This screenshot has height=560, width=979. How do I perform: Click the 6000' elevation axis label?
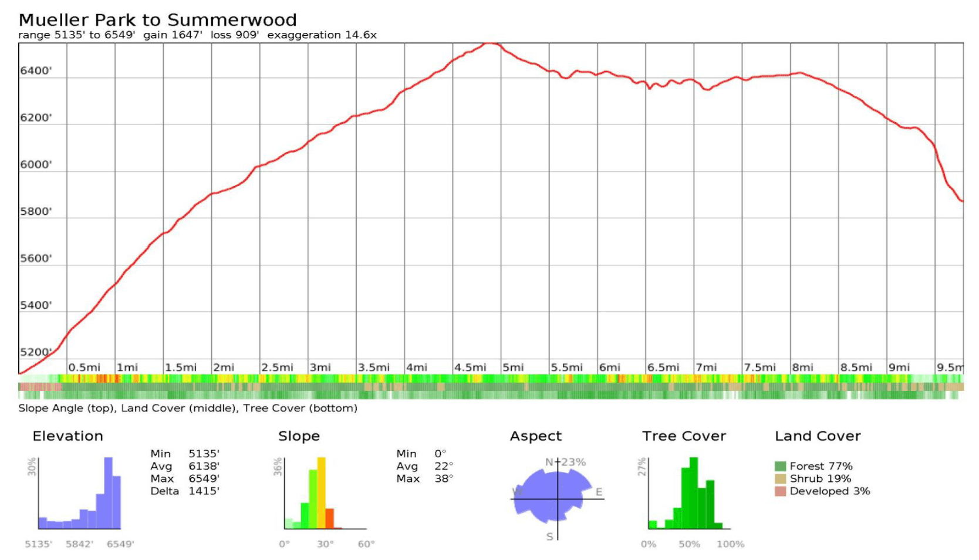[36, 165]
